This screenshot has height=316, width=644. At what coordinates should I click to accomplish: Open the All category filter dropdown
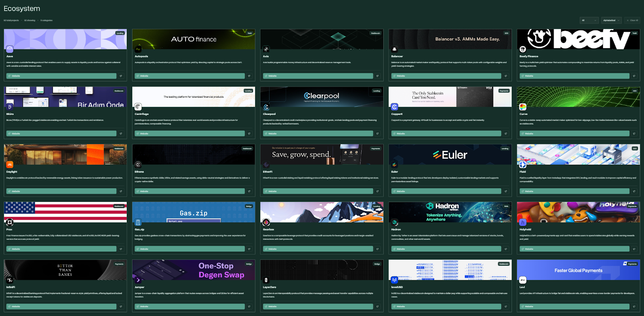tap(589, 20)
